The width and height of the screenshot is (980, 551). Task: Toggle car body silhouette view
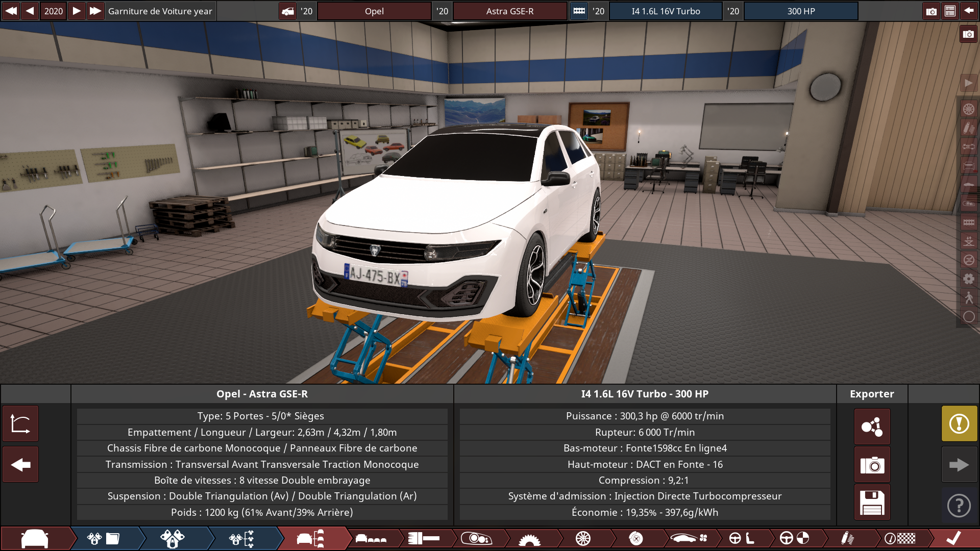pyautogui.click(x=968, y=184)
